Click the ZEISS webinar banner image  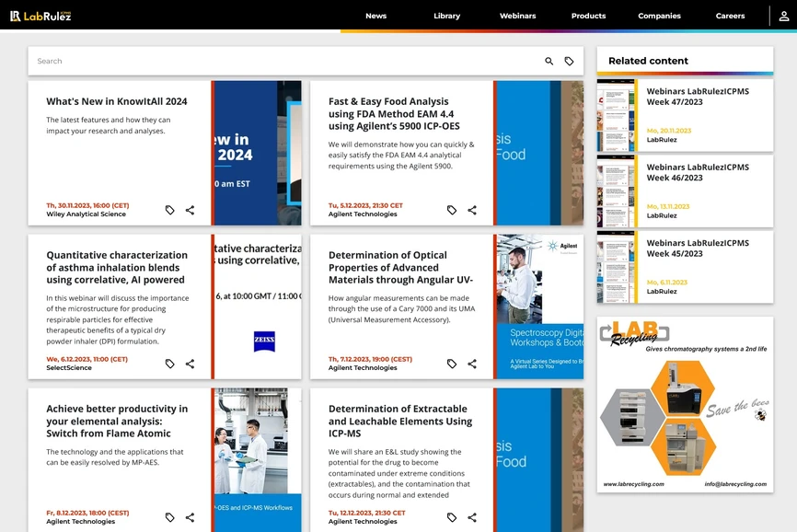click(257, 306)
